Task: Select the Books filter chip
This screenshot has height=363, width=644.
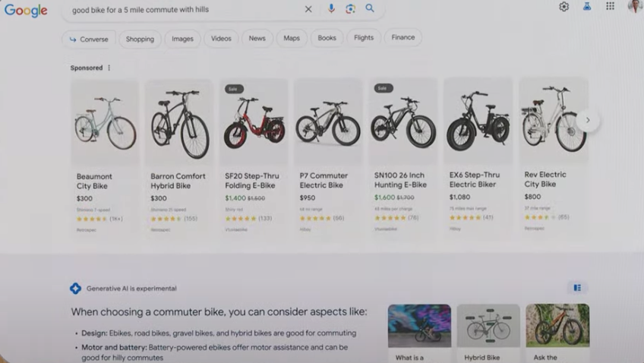Action: click(x=327, y=38)
